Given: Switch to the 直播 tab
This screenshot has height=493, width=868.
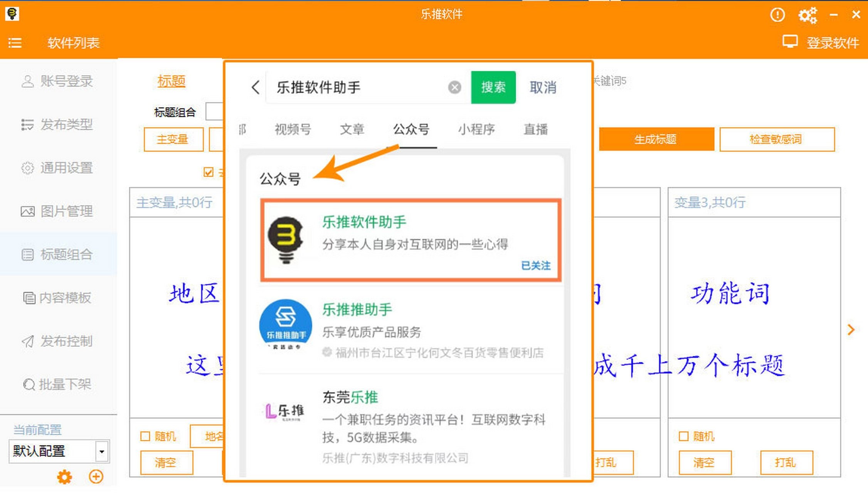Looking at the screenshot, I should 536,129.
